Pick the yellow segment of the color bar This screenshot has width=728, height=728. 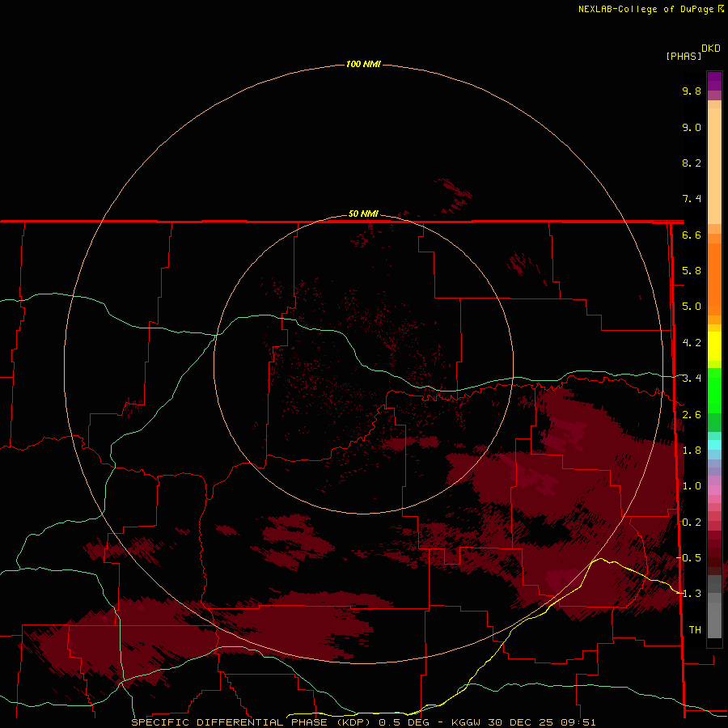click(714, 346)
